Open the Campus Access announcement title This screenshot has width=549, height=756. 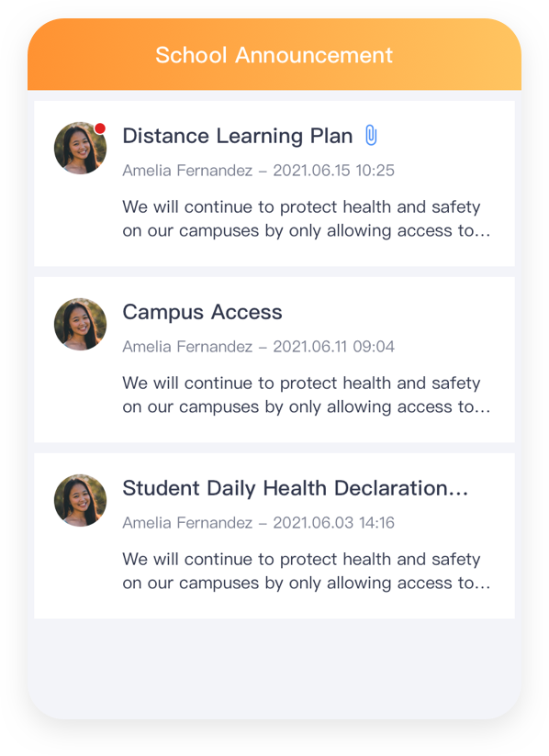(202, 312)
